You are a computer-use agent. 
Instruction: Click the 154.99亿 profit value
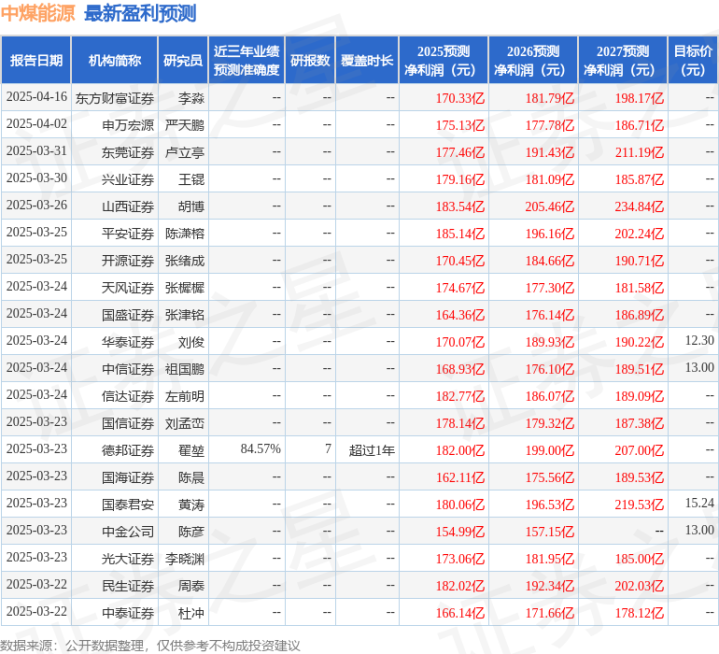tap(460, 531)
